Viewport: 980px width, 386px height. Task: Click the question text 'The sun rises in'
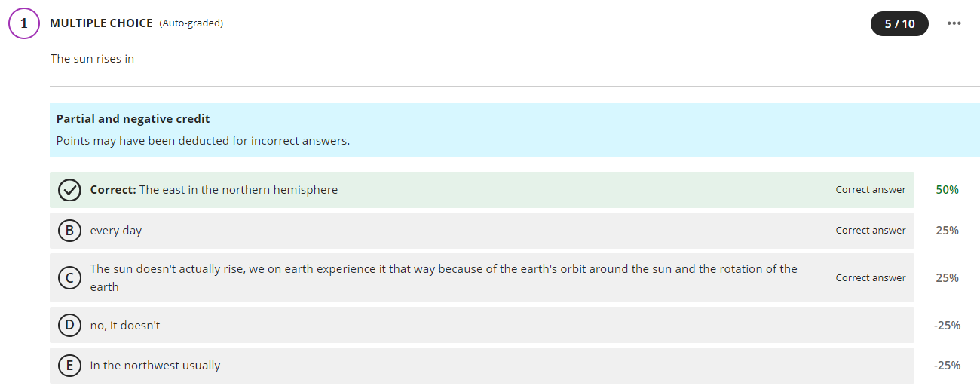92,58
